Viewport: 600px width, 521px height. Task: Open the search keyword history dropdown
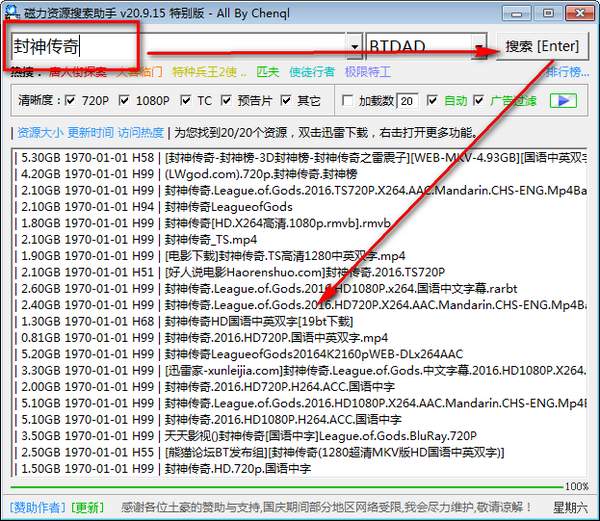point(355,46)
